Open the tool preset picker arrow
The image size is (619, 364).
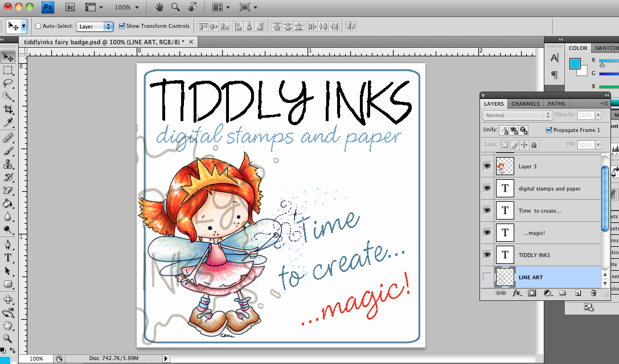pos(24,26)
